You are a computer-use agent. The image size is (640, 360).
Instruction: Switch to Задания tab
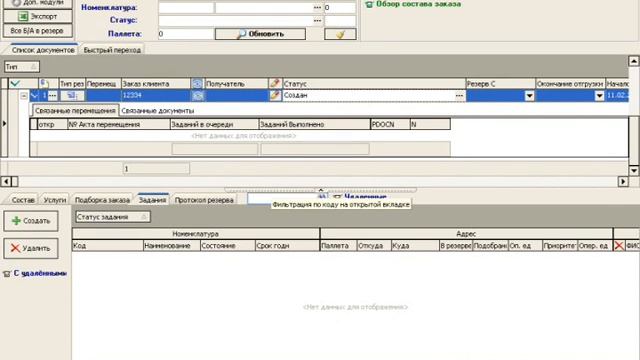pyautogui.click(x=152, y=200)
